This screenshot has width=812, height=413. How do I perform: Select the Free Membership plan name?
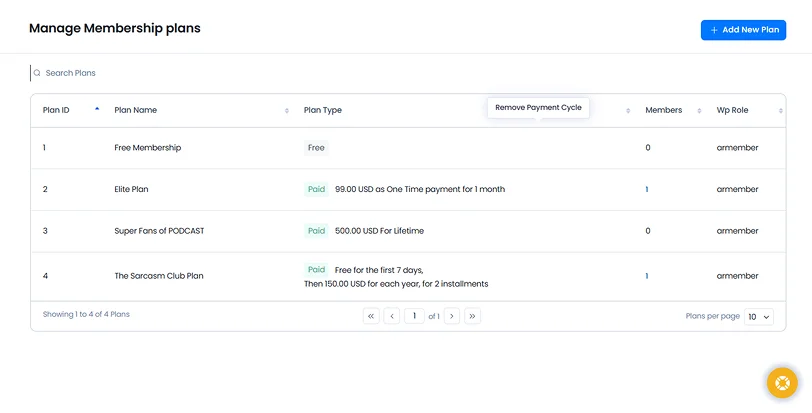click(148, 148)
